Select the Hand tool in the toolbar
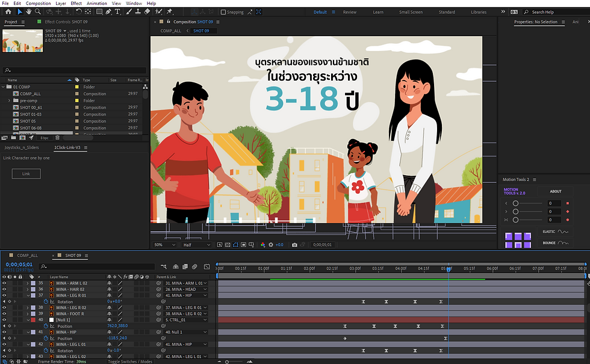 coord(29,11)
